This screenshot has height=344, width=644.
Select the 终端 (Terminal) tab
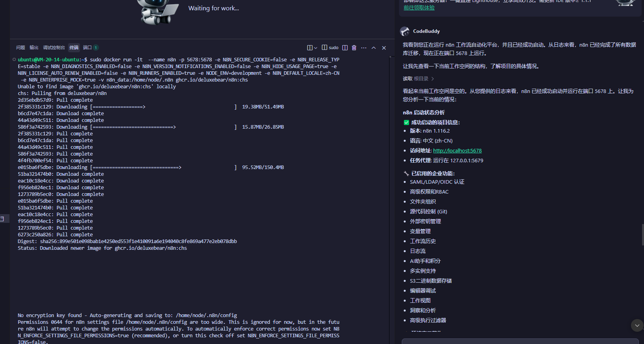[x=74, y=48]
